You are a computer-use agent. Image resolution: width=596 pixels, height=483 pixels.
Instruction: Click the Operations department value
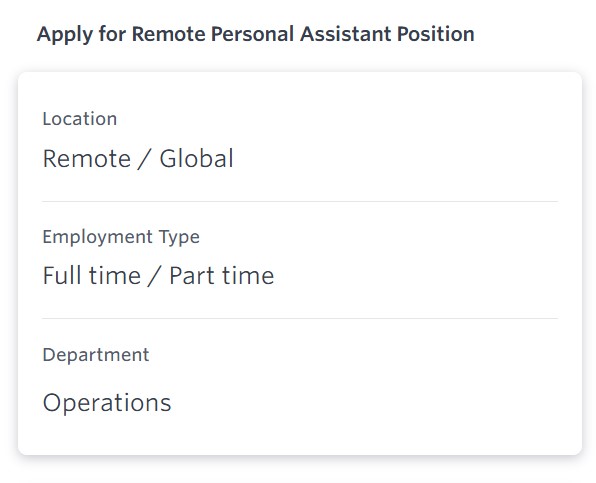[x=107, y=403]
